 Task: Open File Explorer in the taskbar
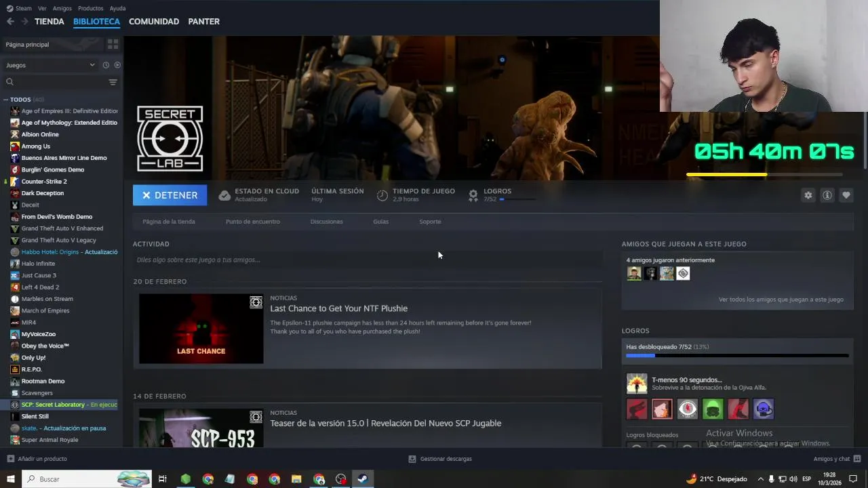(x=296, y=479)
